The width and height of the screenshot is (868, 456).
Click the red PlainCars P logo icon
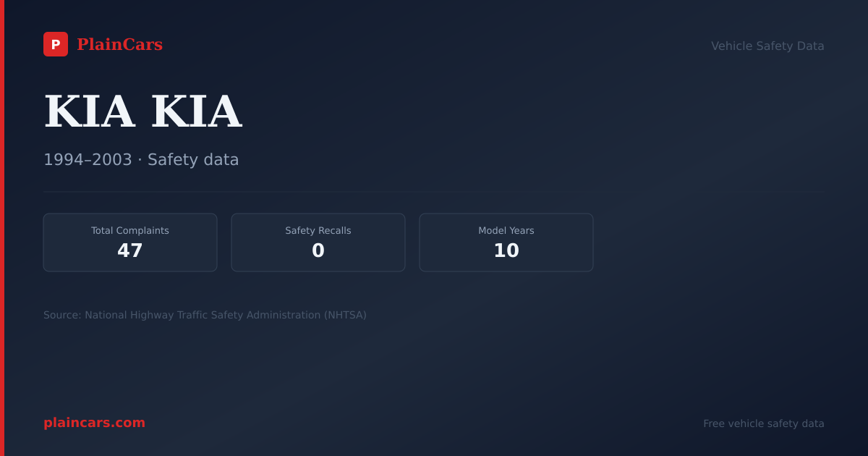pos(56,44)
